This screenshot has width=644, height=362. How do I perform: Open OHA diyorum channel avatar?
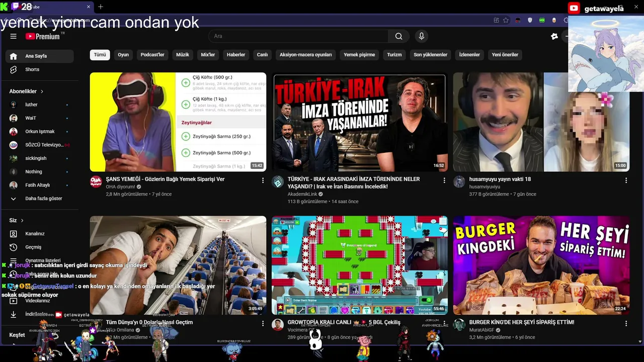96,182
